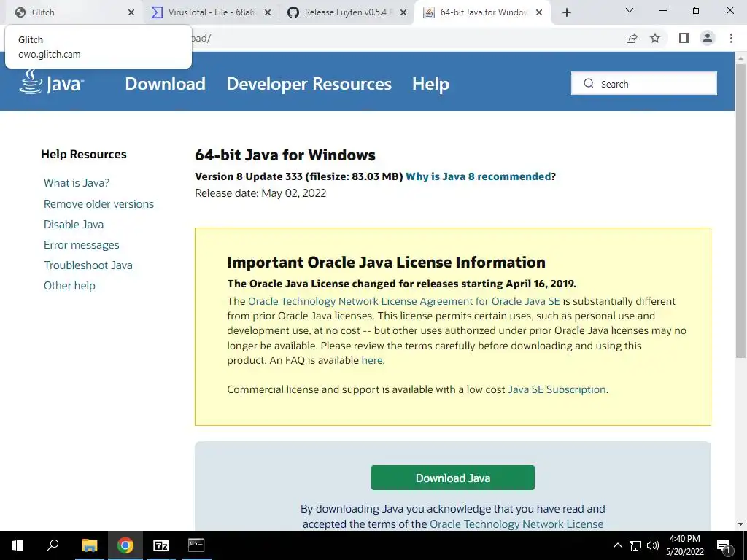Open the Download menu on Java site
747x560 pixels.
point(166,84)
